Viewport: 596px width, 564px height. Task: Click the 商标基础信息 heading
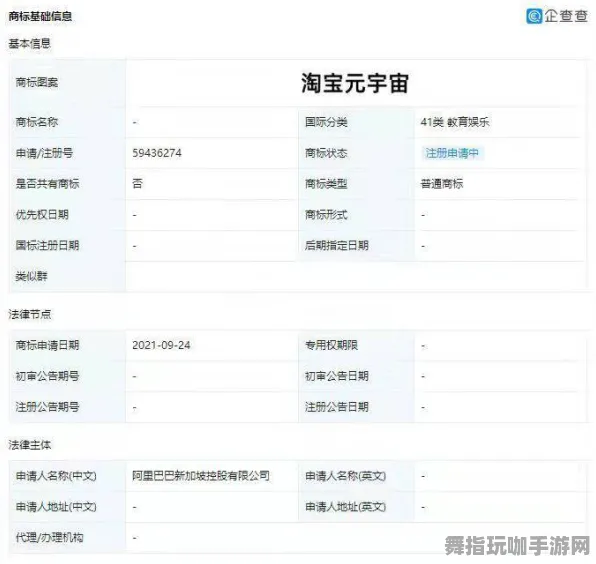pyautogui.click(x=40, y=16)
